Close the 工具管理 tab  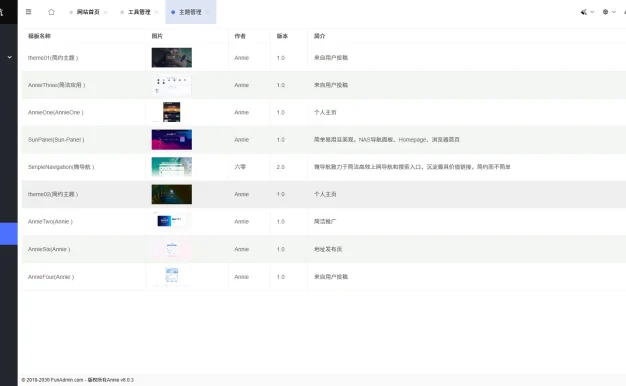[x=156, y=12]
